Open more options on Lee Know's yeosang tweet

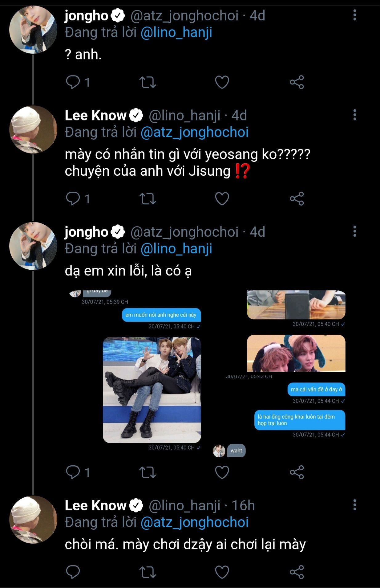[355, 115]
